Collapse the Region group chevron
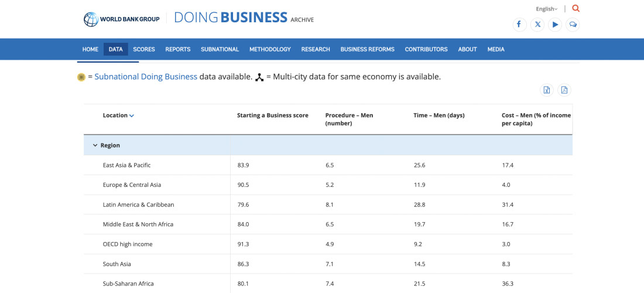Image resolution: width=644 pixels, height=293 pixels. point(95,145)
